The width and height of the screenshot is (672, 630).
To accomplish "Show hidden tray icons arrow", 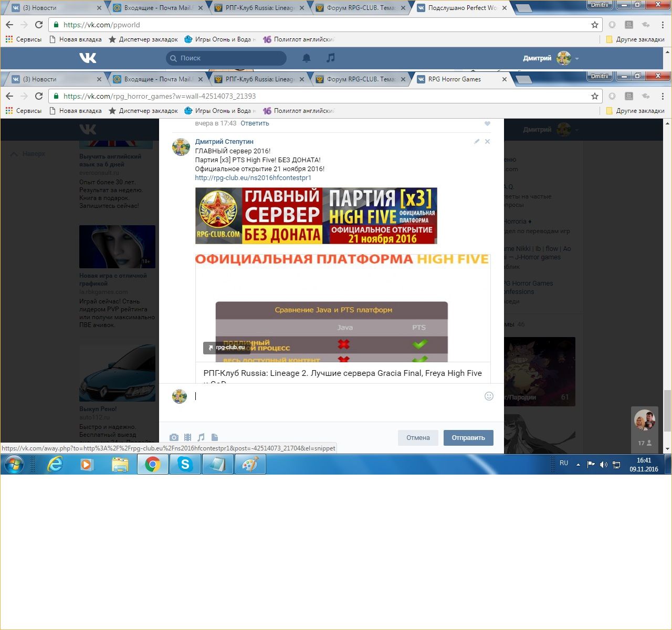I will 578,465.
